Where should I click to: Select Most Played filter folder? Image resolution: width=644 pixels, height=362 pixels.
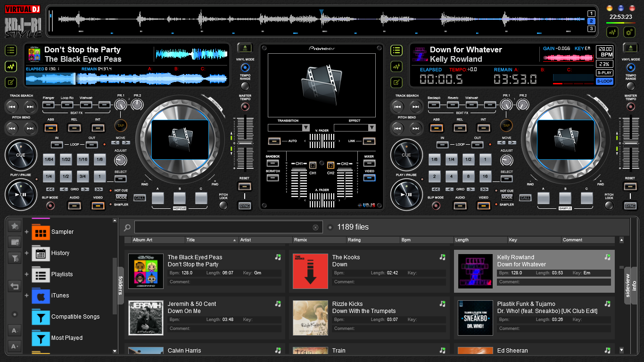[57, 338]
